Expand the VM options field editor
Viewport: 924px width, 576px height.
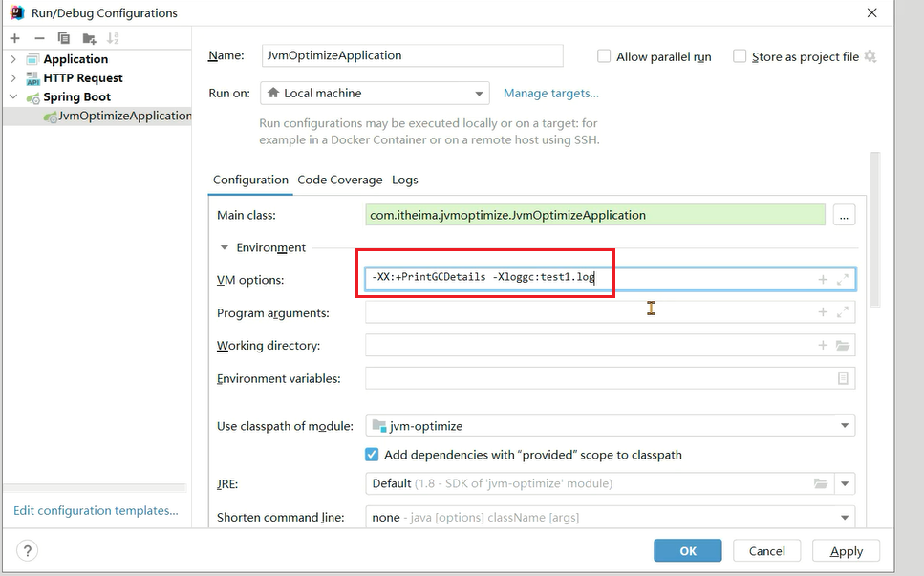click(843, 280)
